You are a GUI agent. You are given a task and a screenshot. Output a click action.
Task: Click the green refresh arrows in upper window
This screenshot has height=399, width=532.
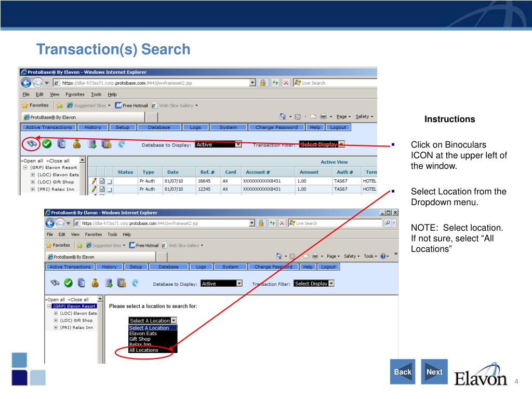pyautogui.click(x=275, y=83)
